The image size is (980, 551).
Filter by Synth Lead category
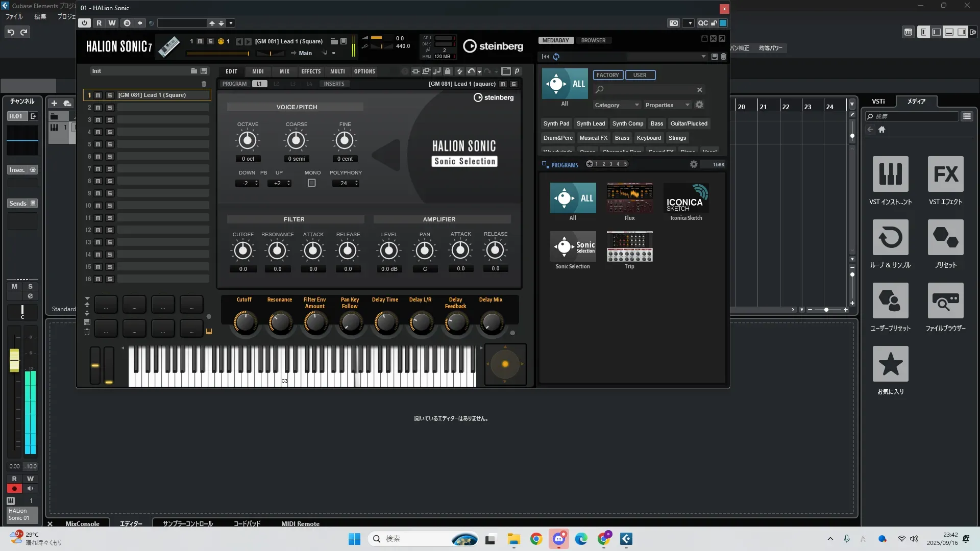click(591, 123)
